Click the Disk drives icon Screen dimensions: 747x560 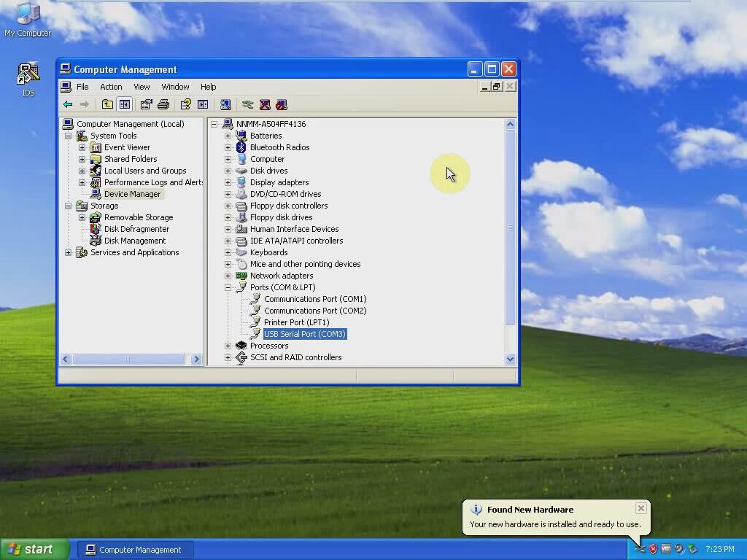[241, 171]
